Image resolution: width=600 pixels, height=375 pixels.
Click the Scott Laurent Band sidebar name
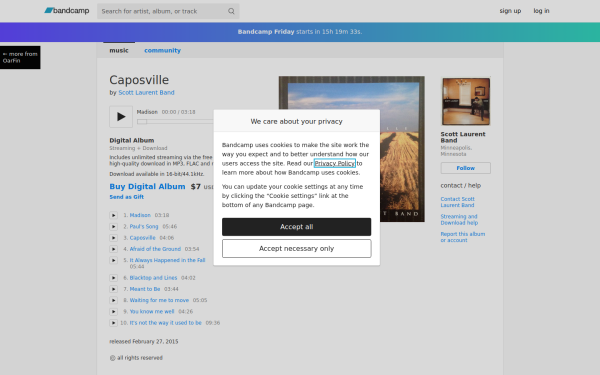[x=463, y=137]
